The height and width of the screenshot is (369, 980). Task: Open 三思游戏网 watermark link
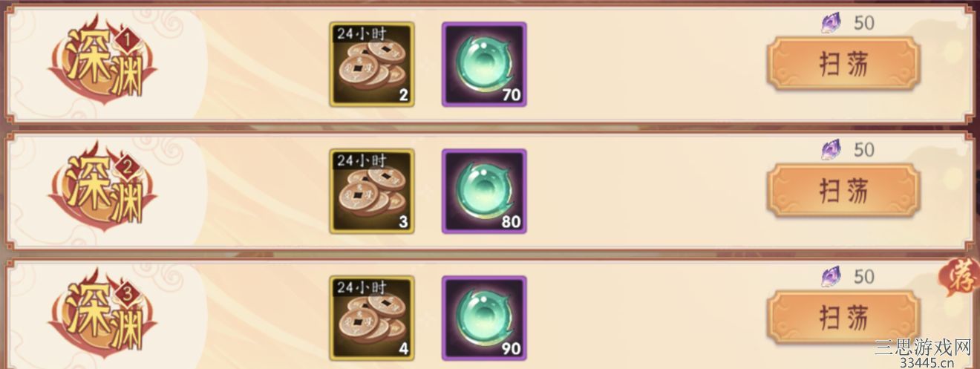pos(924,353)
